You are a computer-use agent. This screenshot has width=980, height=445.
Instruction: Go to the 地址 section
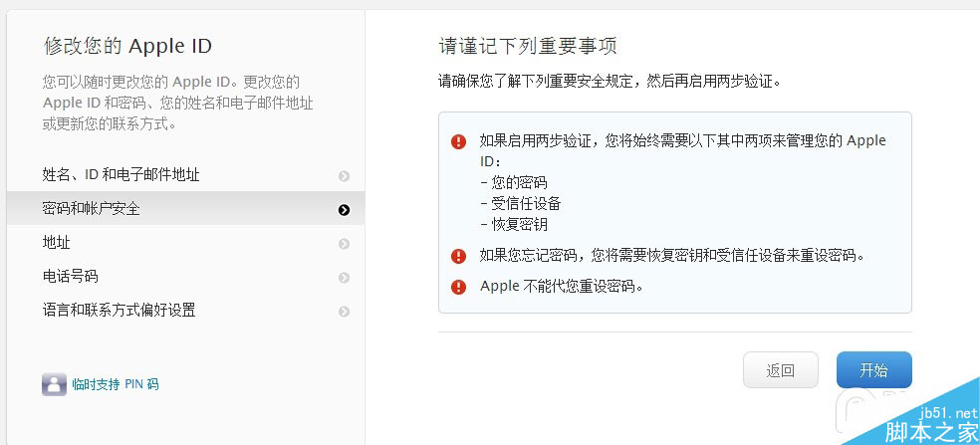coord(56,243)
